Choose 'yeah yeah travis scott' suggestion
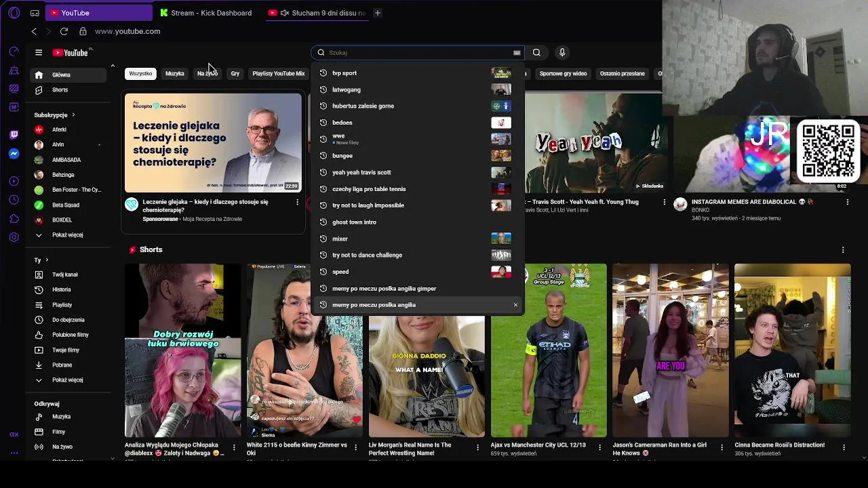 click(417, 172)
